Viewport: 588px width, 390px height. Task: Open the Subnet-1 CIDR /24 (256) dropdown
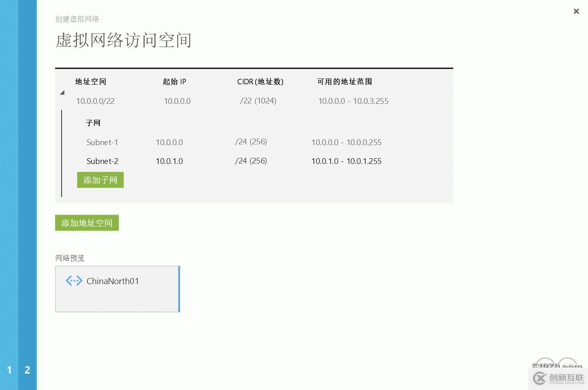[x=251, y=142]
